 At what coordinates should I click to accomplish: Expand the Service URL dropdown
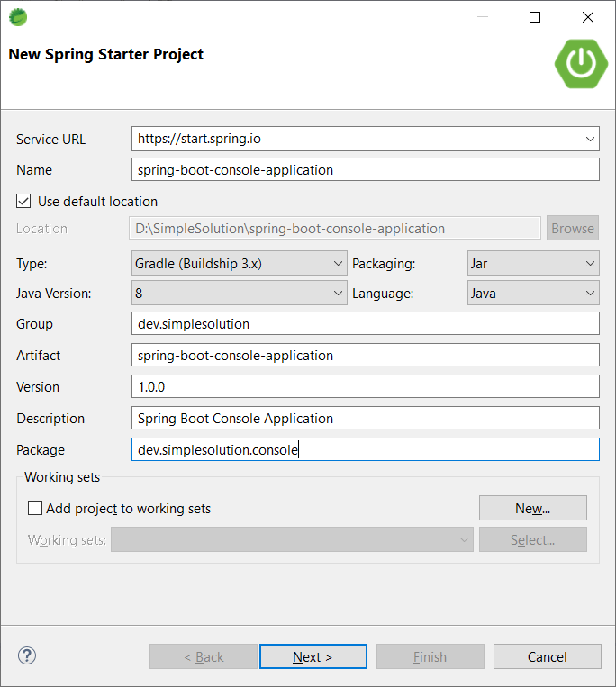(x=590, y=139)
